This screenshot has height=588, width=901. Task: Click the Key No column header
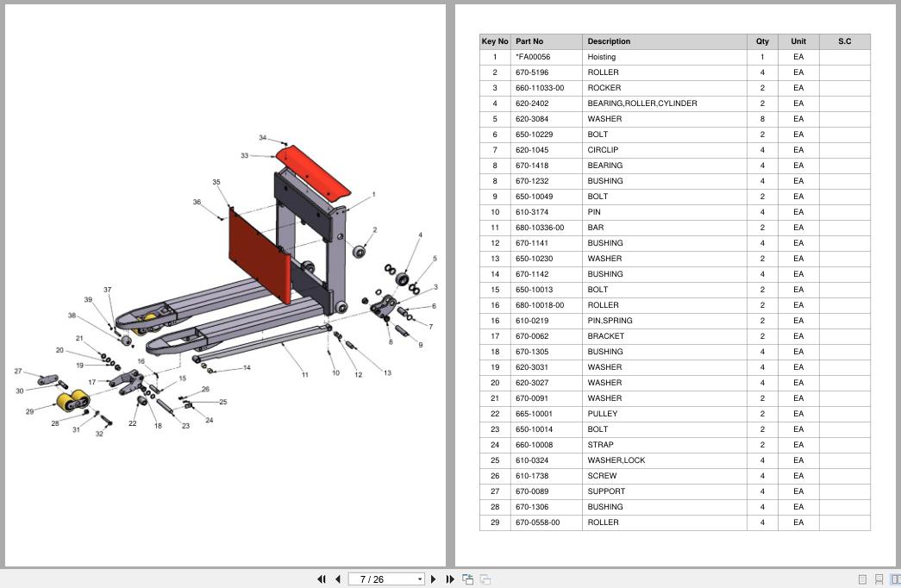click(495, 41)
